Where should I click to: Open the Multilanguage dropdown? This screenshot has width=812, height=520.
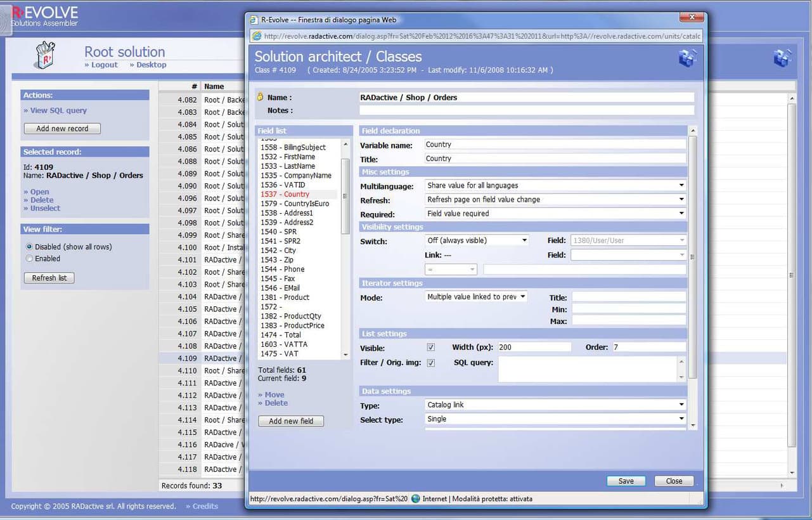click(555, 186)
